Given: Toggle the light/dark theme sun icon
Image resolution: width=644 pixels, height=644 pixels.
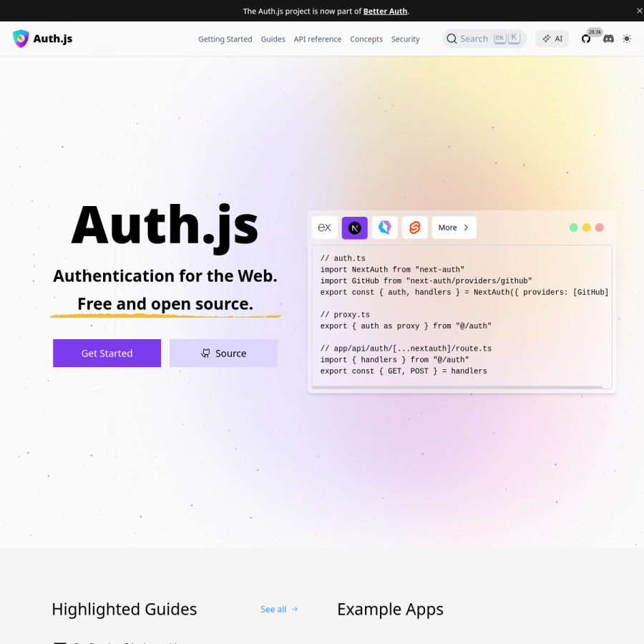Looking at the screenshot, I should pyautogui.click(x=626, y=39).
